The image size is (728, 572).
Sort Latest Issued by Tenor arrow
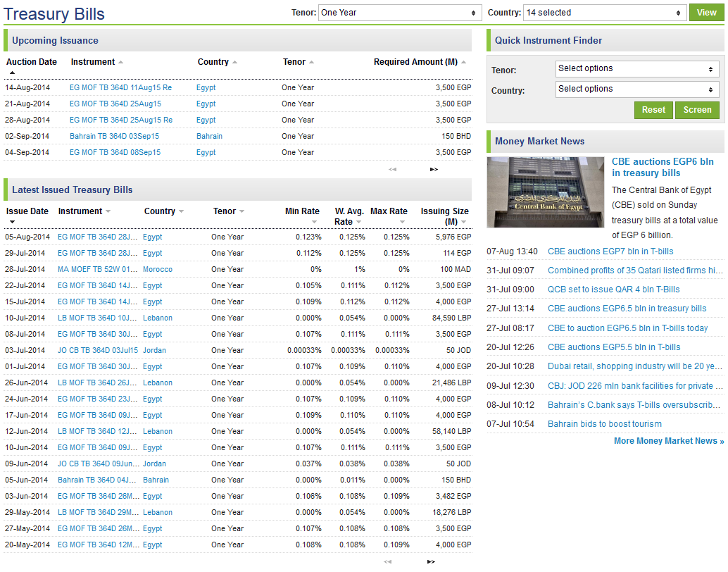(242, 211)
